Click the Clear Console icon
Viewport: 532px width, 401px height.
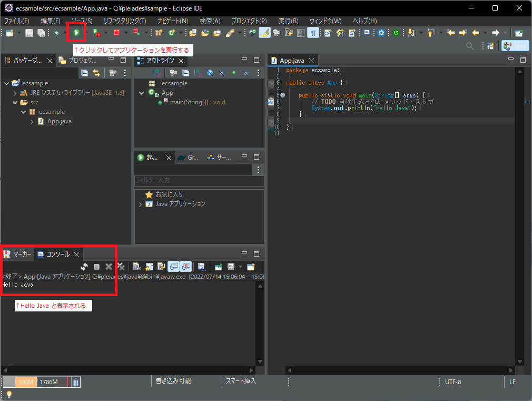click(x=137, y=267)
